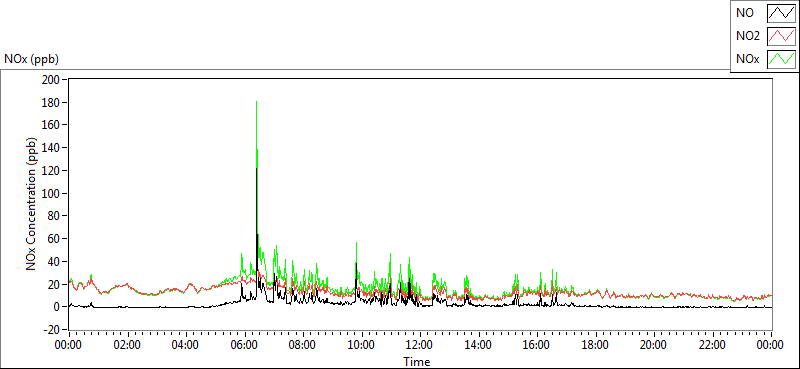The width and height of the screenshot is (800, 369).
Task: Click the tall green NOx spike peak near 180
Action: click(x=256, y=102)
